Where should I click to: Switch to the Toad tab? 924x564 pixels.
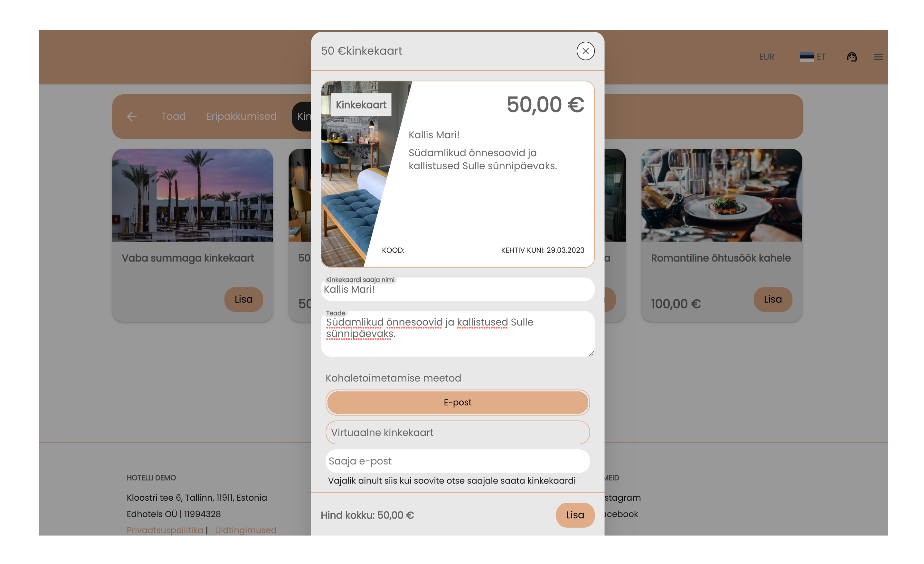tap(173, 116)
